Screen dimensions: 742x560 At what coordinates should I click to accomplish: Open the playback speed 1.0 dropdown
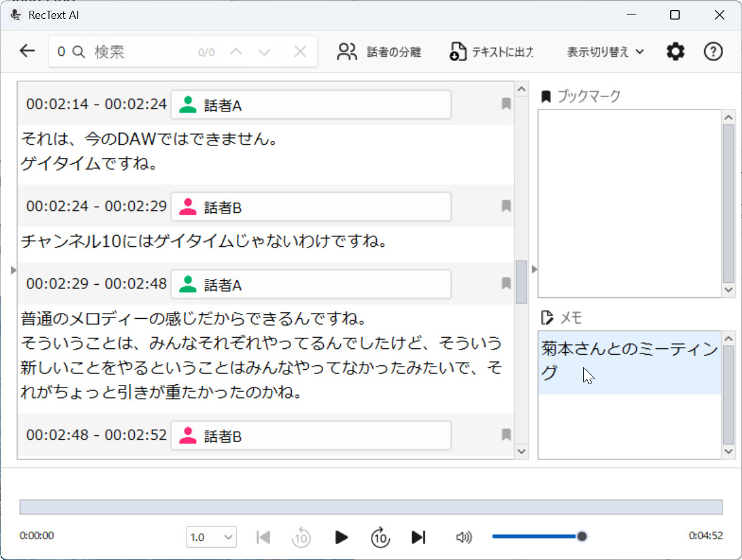pos(211,537)
